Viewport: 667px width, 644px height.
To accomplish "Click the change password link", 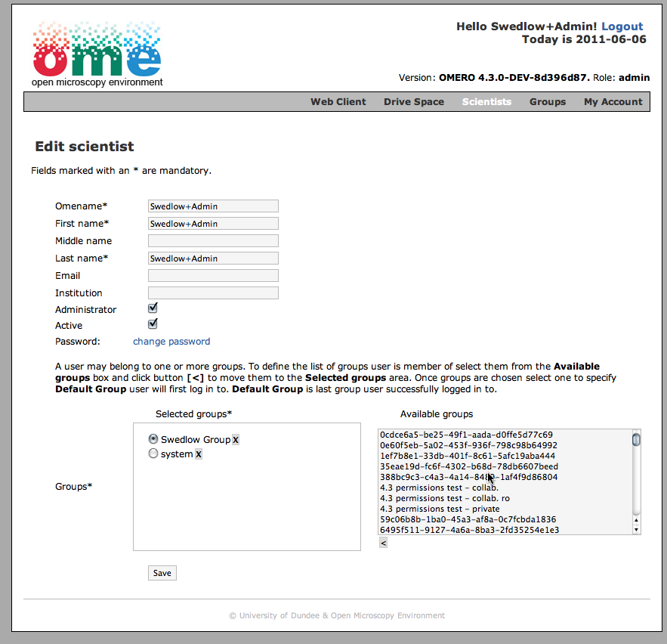I will 171,342.
